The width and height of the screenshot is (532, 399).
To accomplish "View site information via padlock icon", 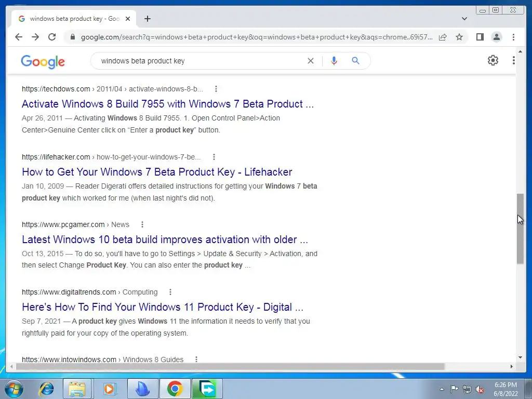I will 72,37.
